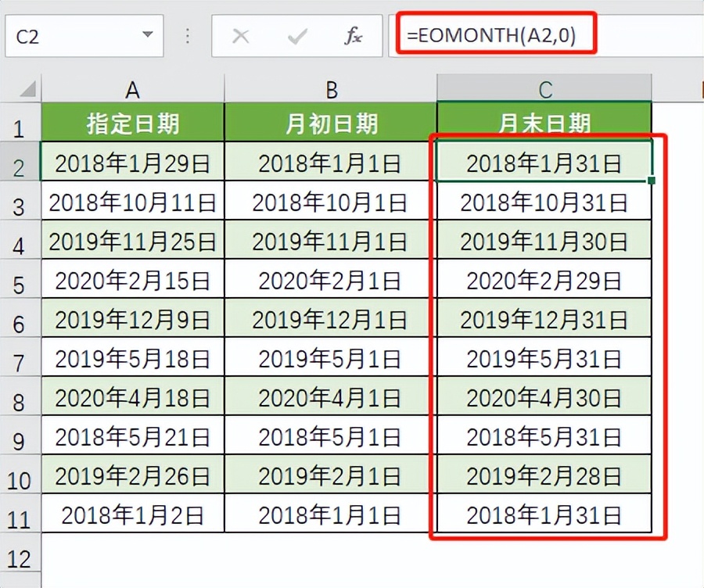Select row 4 header
704x588 pixels.
coord(20,240)
